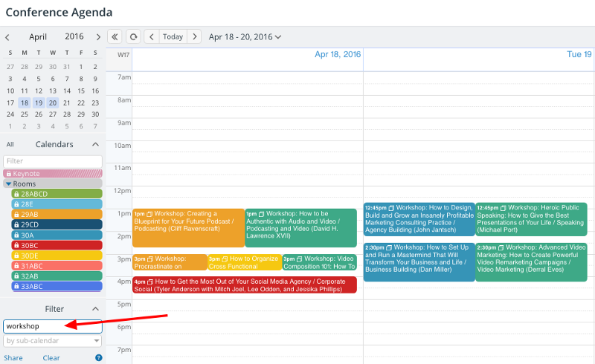Click the lock icon on 32AB calendar

click(16, 276)
